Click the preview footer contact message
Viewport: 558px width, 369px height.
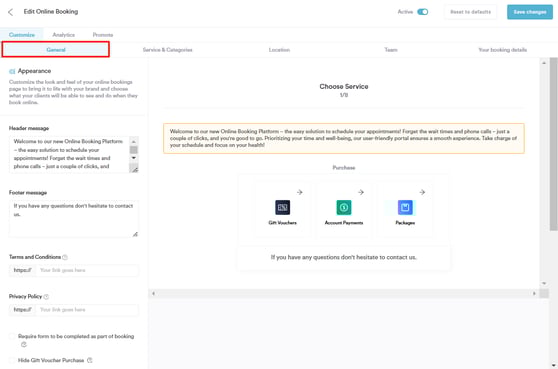(x=344, y=257)
